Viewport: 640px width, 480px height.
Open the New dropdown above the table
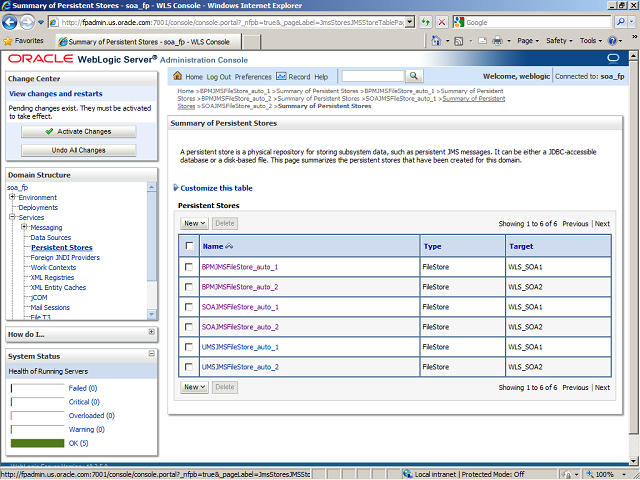(x=194, y=223)
